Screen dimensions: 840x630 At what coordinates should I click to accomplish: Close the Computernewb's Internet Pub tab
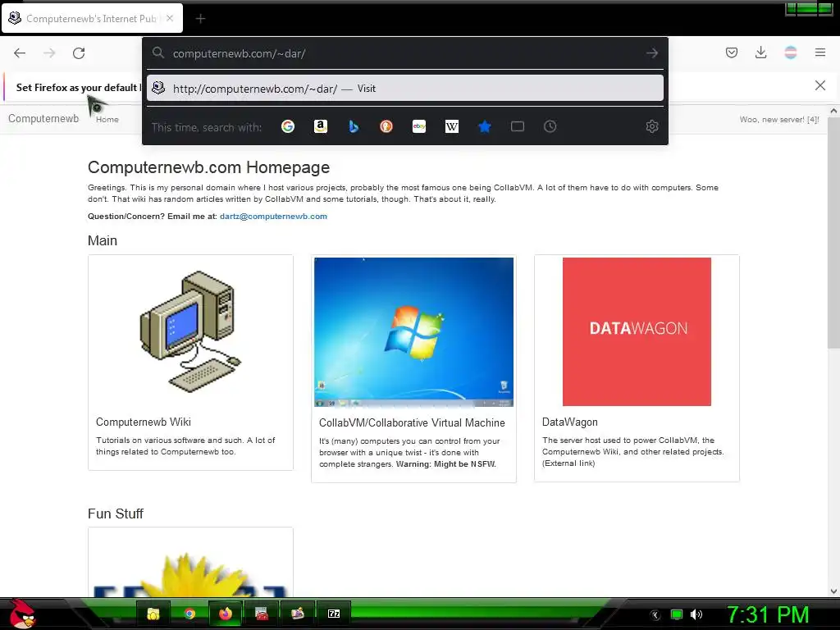click(170, 18)
